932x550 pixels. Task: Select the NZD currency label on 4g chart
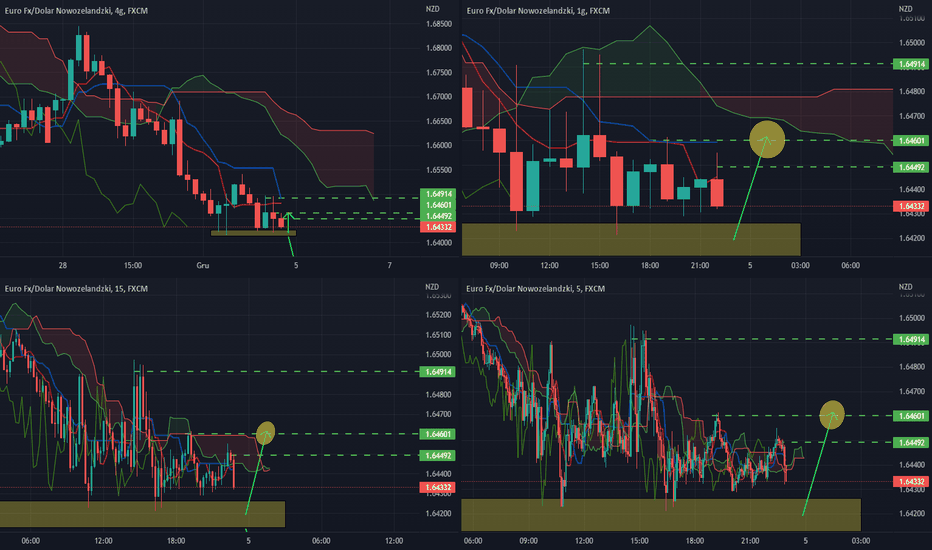click(433, 9)
